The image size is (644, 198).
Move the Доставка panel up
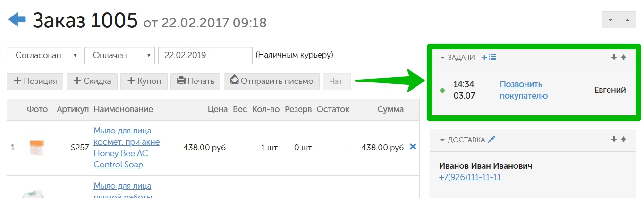[623, 140]
